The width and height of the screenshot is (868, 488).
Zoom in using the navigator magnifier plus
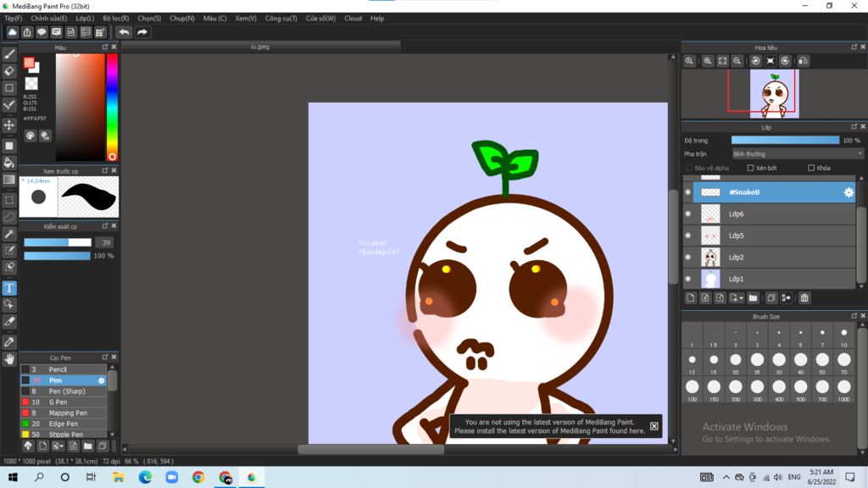click(x=708, y=61)
